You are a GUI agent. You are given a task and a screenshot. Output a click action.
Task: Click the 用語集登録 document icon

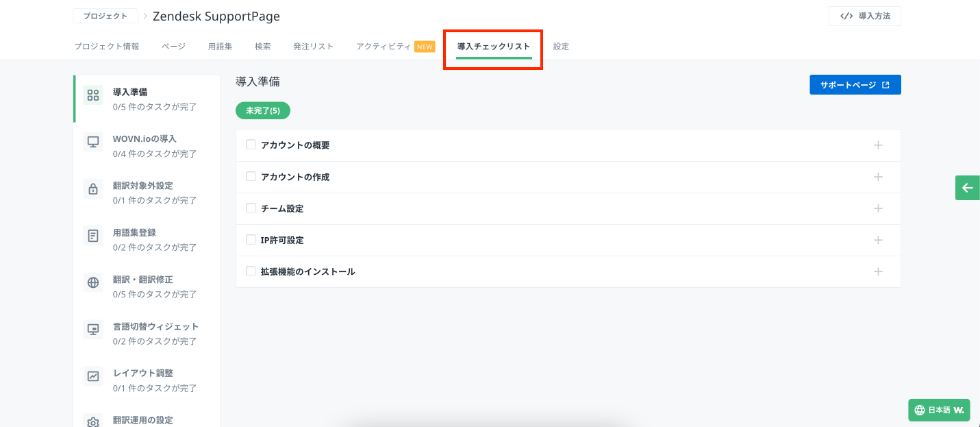coord(93,236)
